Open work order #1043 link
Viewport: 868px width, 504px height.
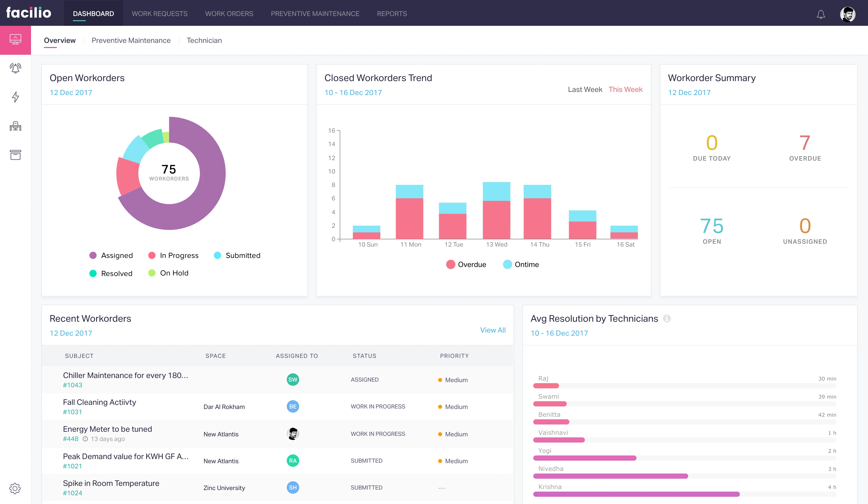click(x=72, y=385)
